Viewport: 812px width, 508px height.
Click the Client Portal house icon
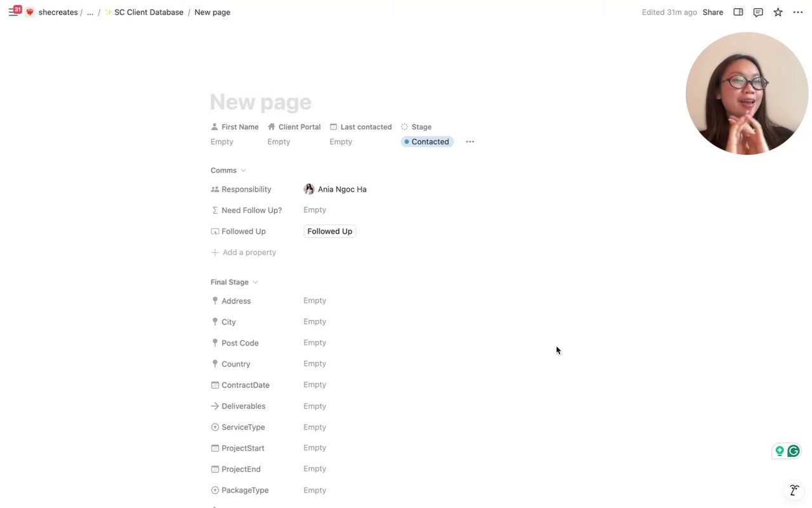(x=272, y=127)
